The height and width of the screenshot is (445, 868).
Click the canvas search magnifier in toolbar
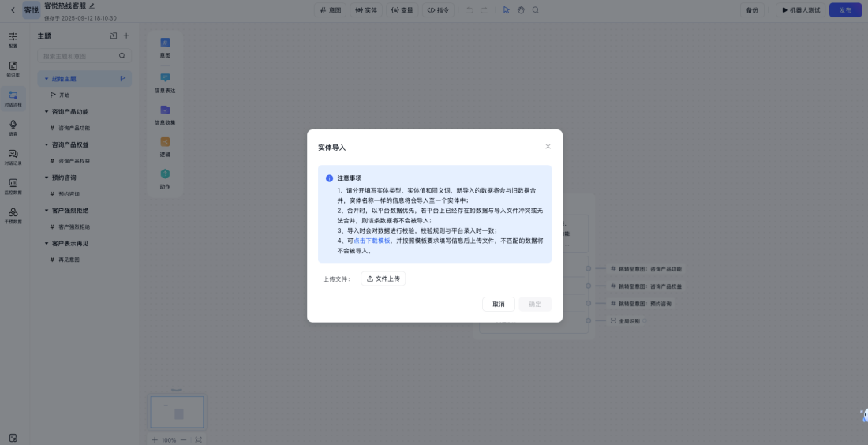coord(535,10)
